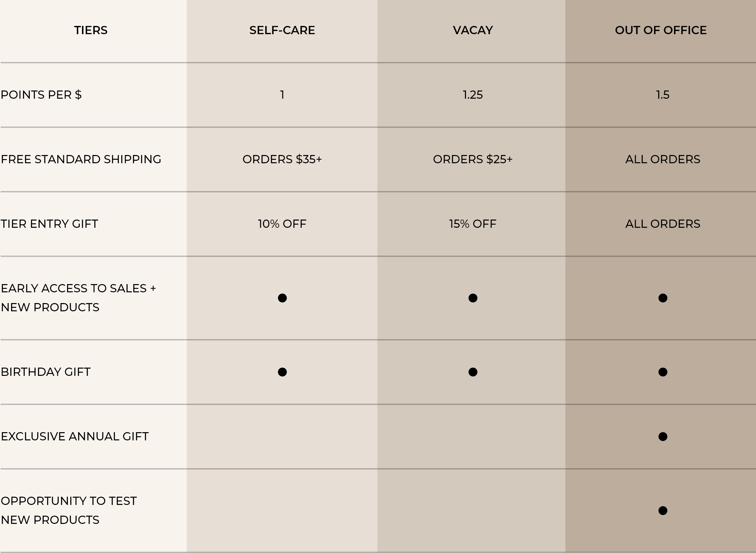Click Out of Office birthday gift dot
The image size is (756, 553).
pyautogui.click(x=663, y=372)
